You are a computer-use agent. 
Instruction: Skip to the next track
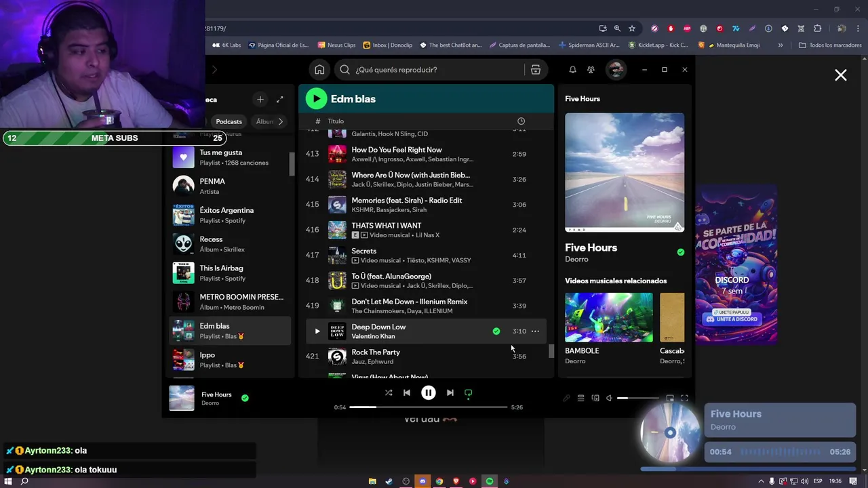(450, 393)
